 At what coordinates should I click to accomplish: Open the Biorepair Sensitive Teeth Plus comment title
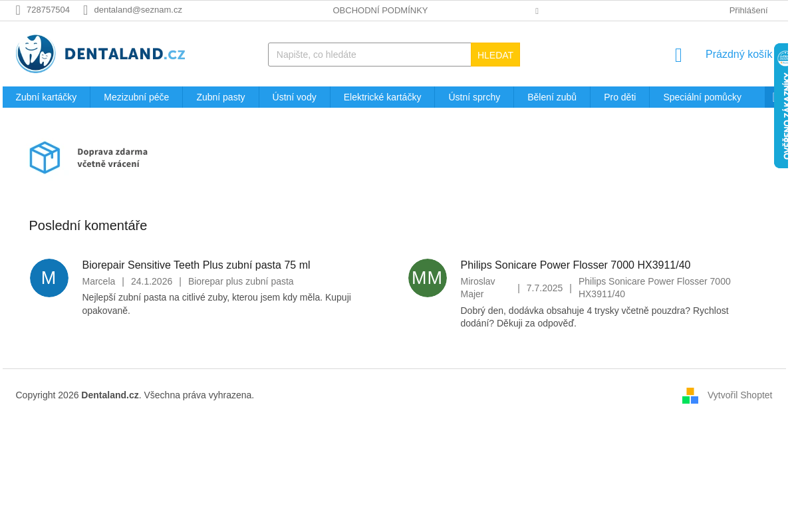(x=196, y=265)
